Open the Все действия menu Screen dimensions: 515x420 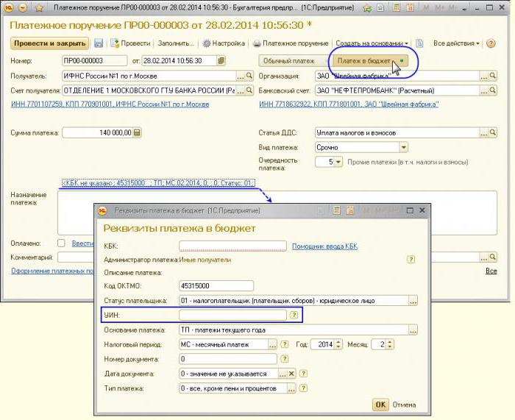456,43
